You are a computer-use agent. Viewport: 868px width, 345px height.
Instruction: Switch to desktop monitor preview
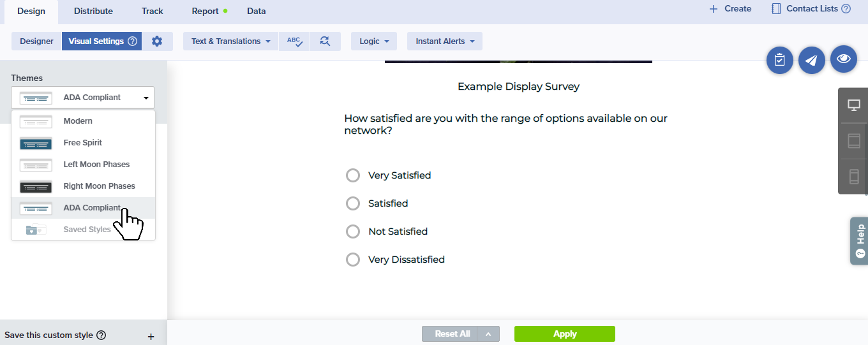tap(853, 105)
